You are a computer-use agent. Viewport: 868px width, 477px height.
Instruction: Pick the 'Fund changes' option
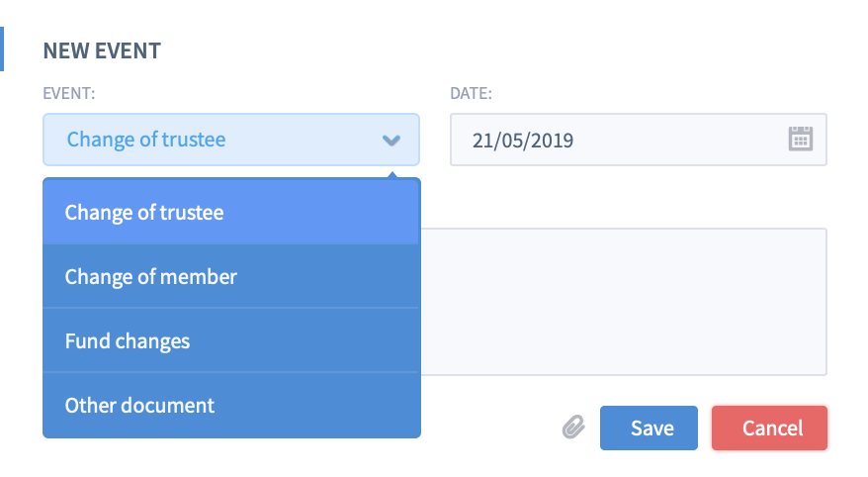(x=231, y=340)
